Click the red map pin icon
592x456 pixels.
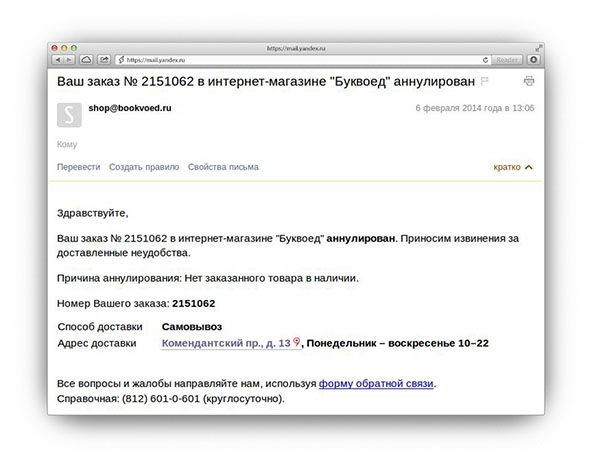click(297, 342)
